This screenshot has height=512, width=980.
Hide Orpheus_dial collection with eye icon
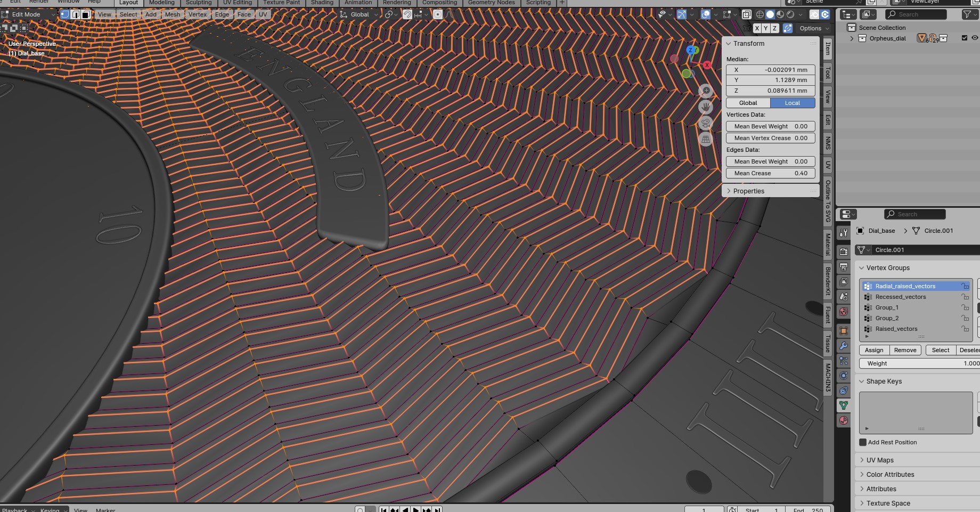coord(975,38)
